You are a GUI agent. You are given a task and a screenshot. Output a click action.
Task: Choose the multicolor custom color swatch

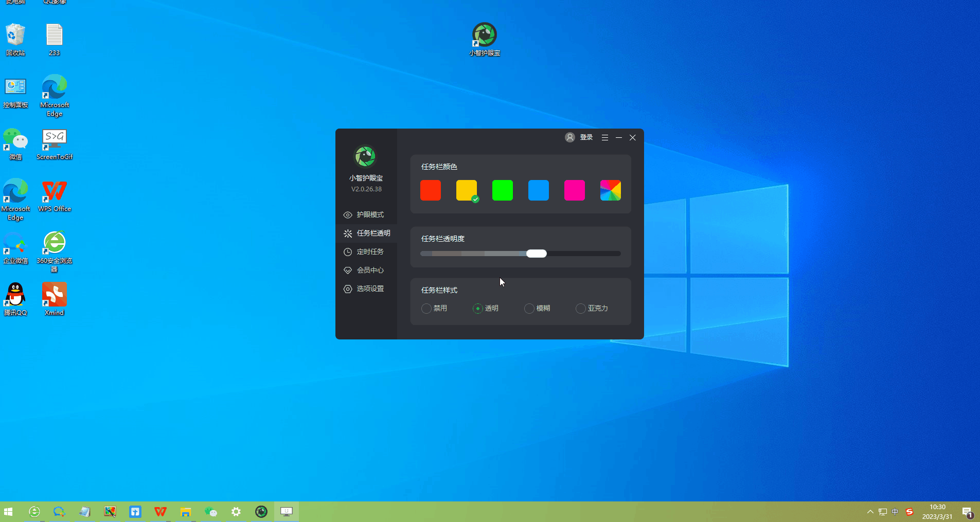click(611, 190)
